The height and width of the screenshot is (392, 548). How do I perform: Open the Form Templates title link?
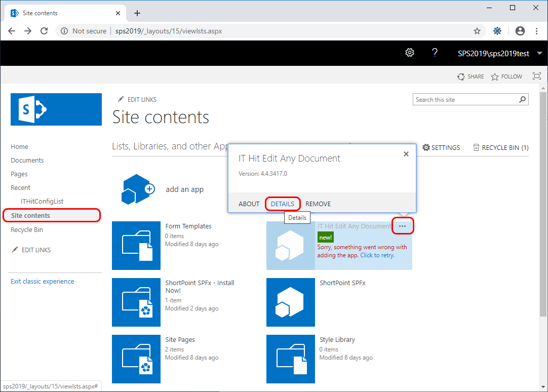point(188,226)
